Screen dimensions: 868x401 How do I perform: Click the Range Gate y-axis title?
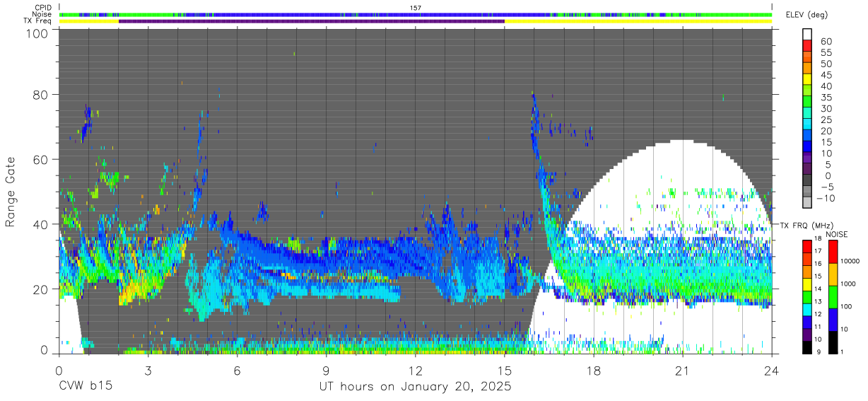click(x=11, y=192)
